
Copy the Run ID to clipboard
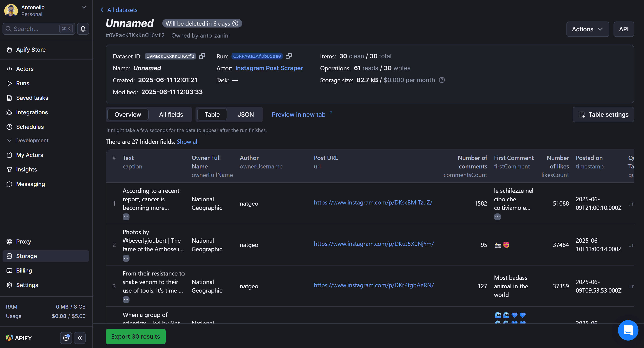(x=289, y=56)
